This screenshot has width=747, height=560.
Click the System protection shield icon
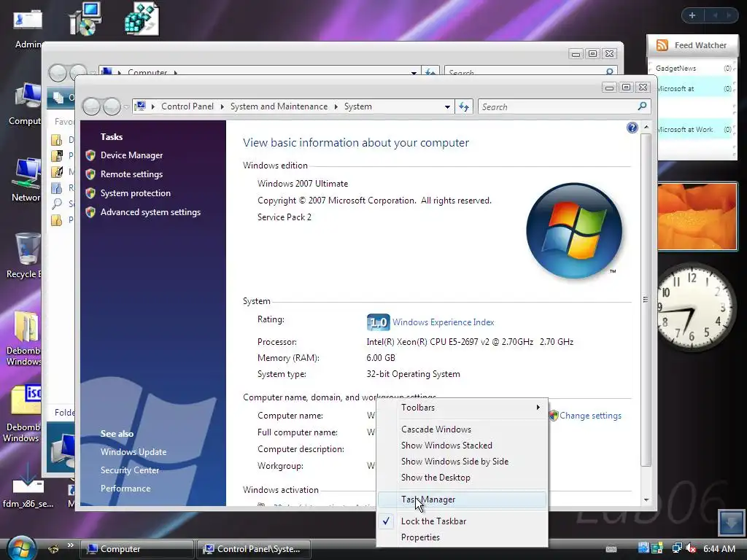pos(90,193)
